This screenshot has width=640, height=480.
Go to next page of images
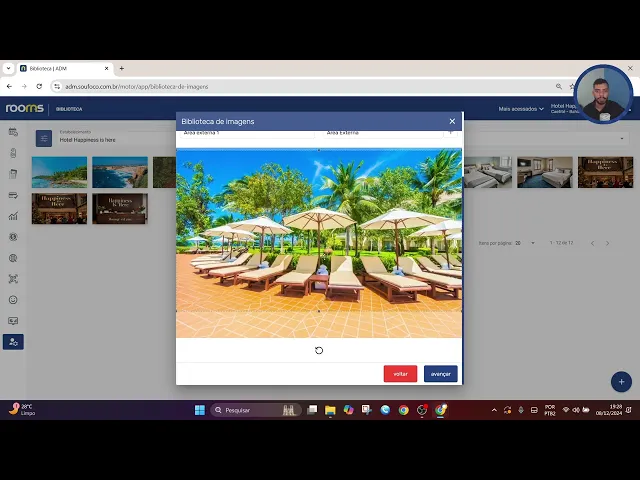coord(607,243)
